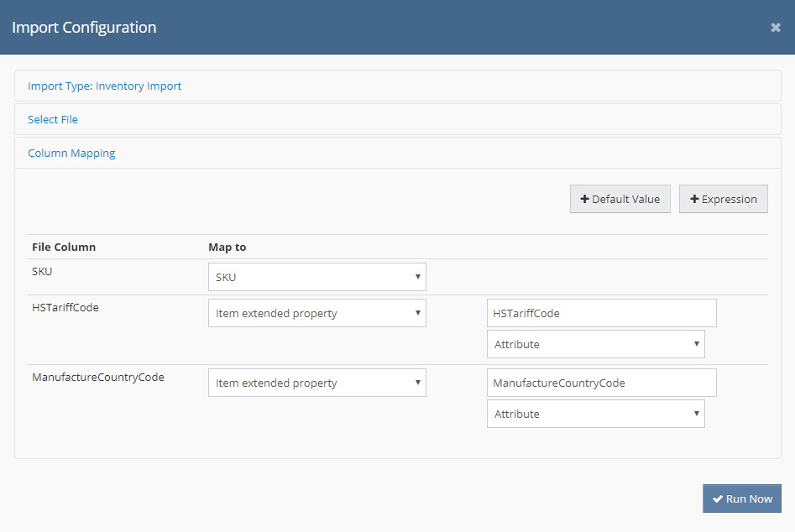
Task: Click the File Column table header
Action: tap(64, 247)
